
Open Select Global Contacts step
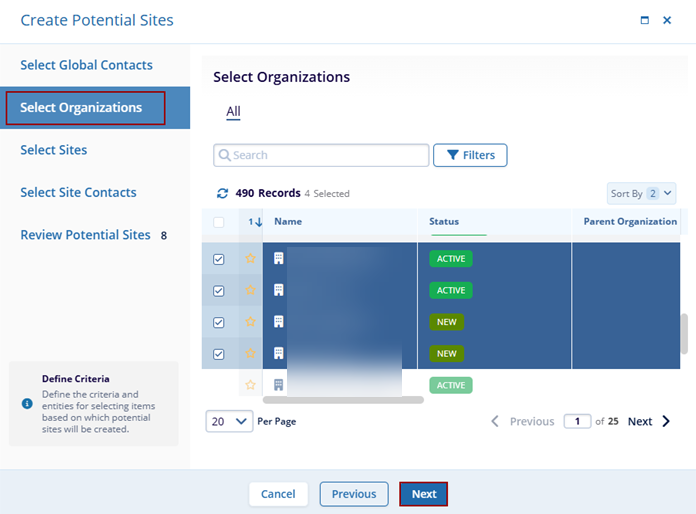[x=86, y=65]
